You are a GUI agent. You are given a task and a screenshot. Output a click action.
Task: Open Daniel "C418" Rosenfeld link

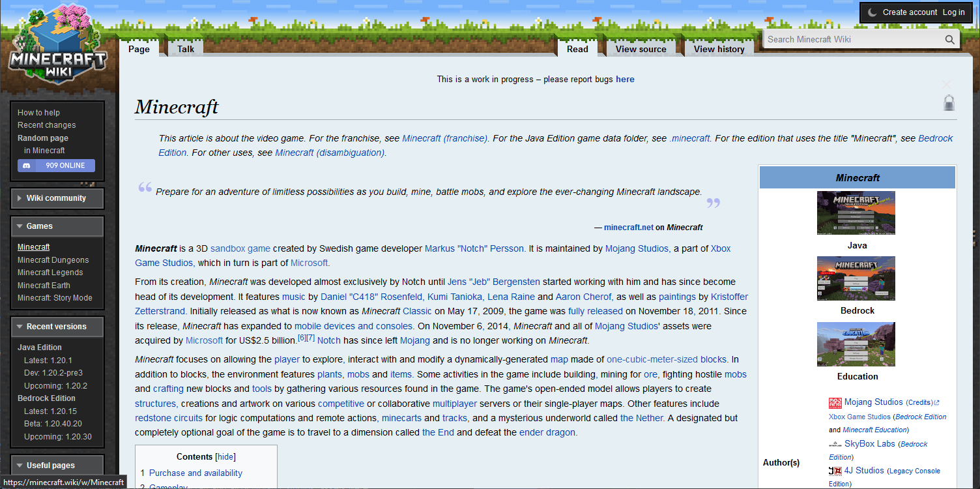point(371,297)
